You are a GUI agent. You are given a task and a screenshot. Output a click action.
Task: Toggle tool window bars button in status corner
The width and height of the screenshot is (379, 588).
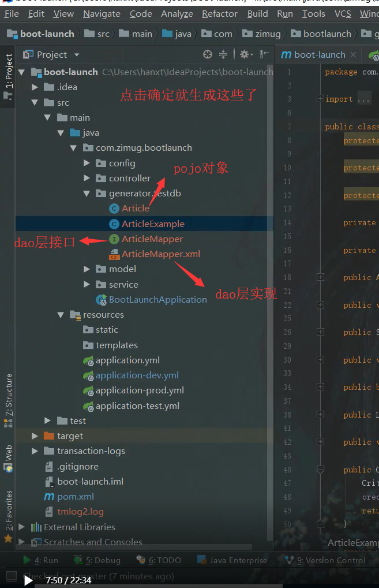(x=12, y=576)
